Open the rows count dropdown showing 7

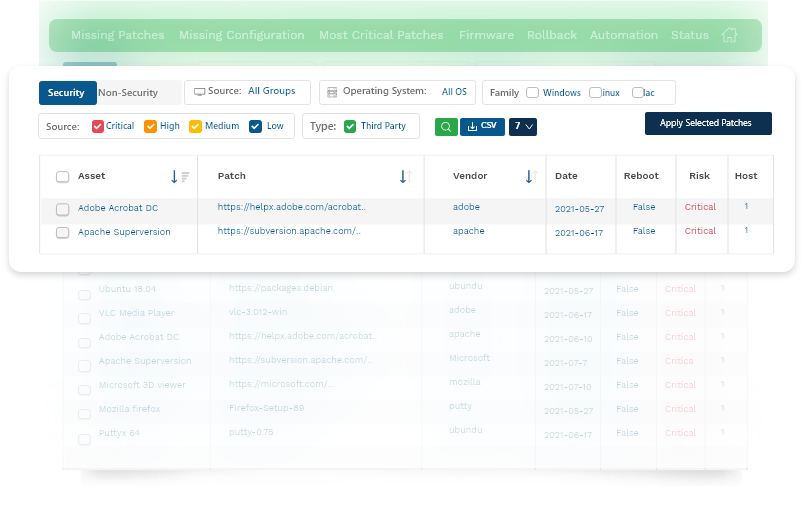coord(523,127)
